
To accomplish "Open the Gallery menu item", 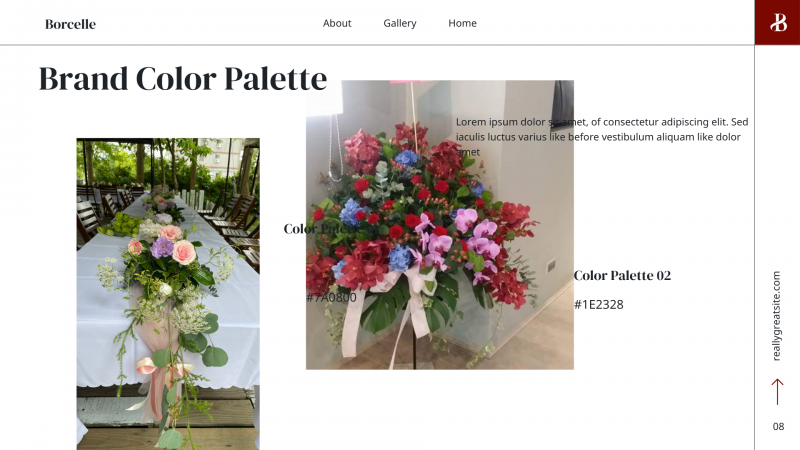I will pos(399,23).
